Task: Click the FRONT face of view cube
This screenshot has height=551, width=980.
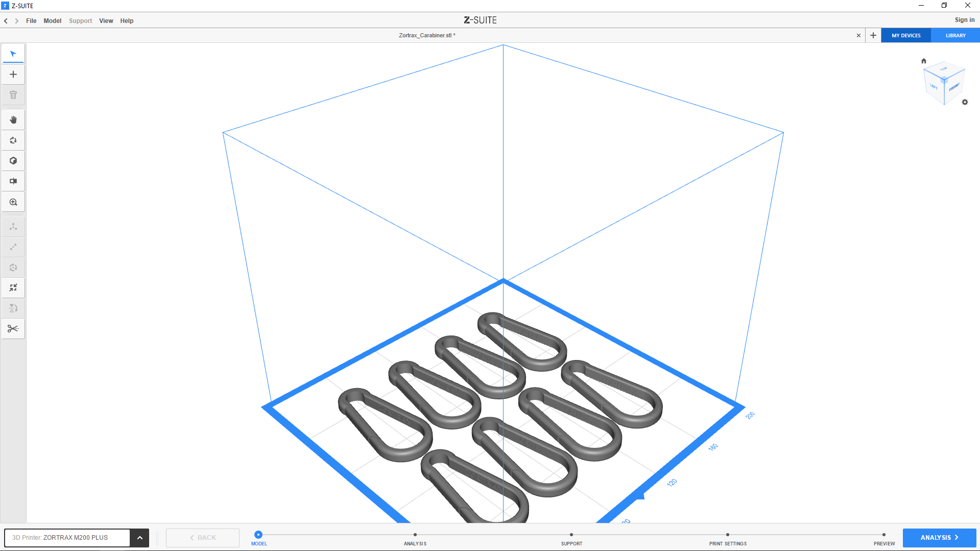Action: point(954,87)
